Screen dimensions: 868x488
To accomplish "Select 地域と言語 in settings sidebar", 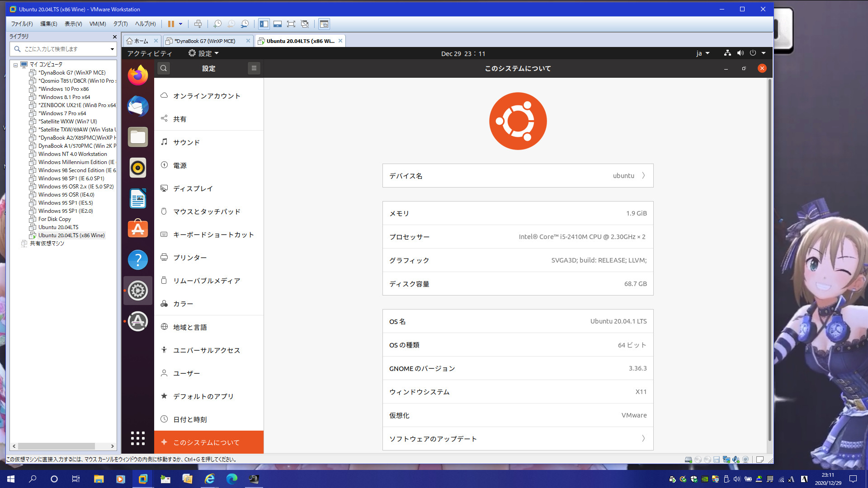I will [x=209, y=327].
